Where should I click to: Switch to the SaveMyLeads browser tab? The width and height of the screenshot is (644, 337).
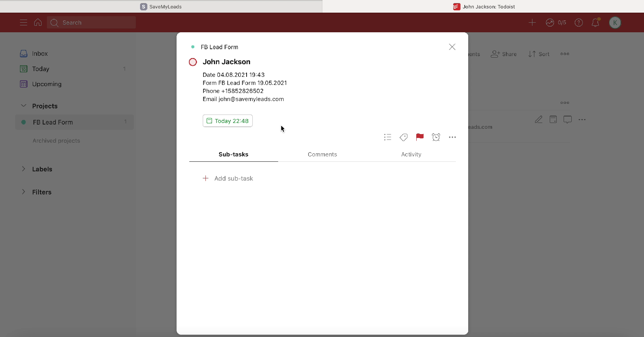[x=161, y=7]
